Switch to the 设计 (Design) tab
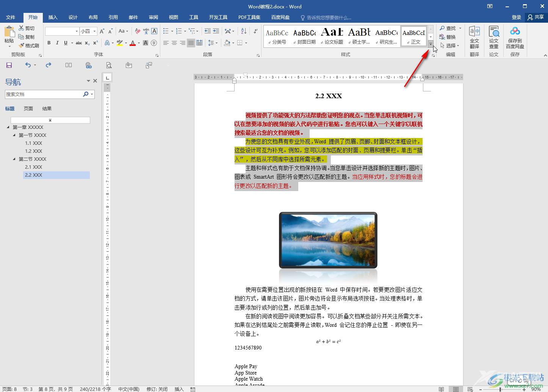Viewport: 548px width, 392px height. 73,17
